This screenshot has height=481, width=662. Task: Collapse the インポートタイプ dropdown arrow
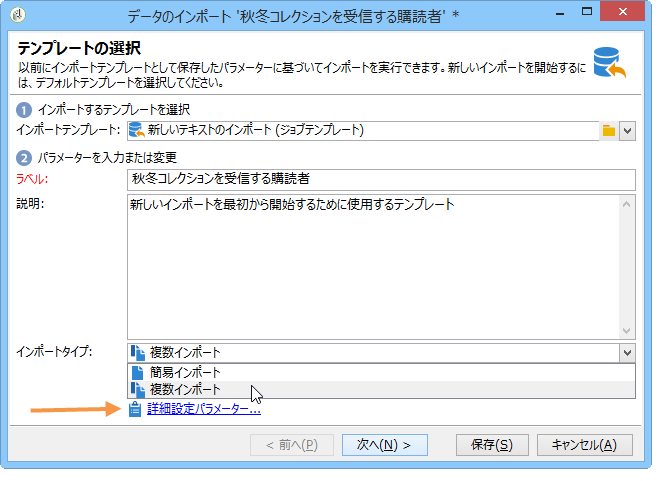(627, 353)
